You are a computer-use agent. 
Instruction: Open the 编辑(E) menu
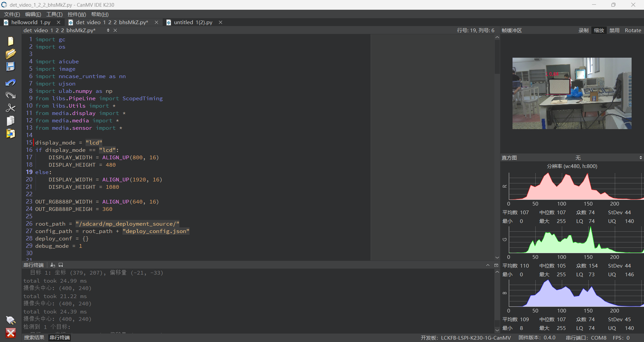[33, 14]
